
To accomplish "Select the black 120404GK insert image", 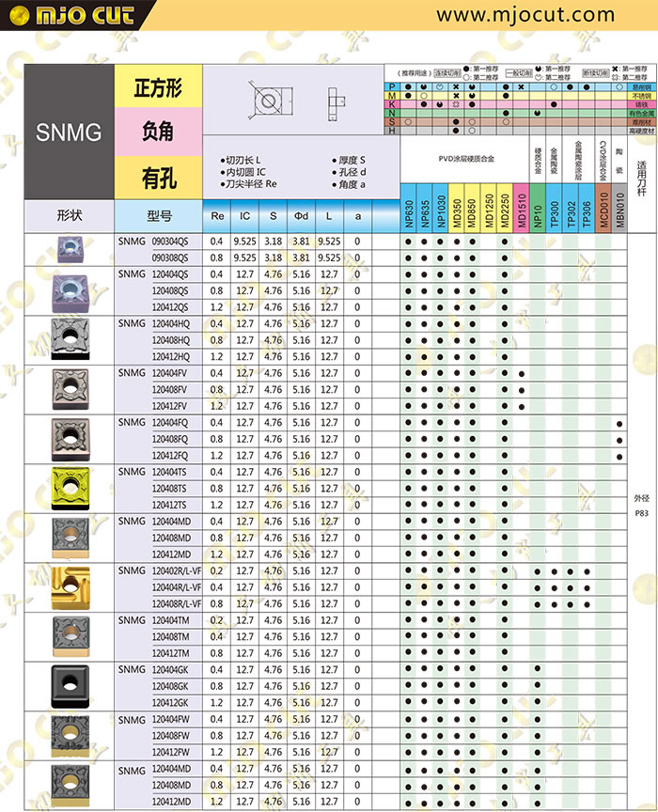I will pyautogui.click(x=70, y=687).
